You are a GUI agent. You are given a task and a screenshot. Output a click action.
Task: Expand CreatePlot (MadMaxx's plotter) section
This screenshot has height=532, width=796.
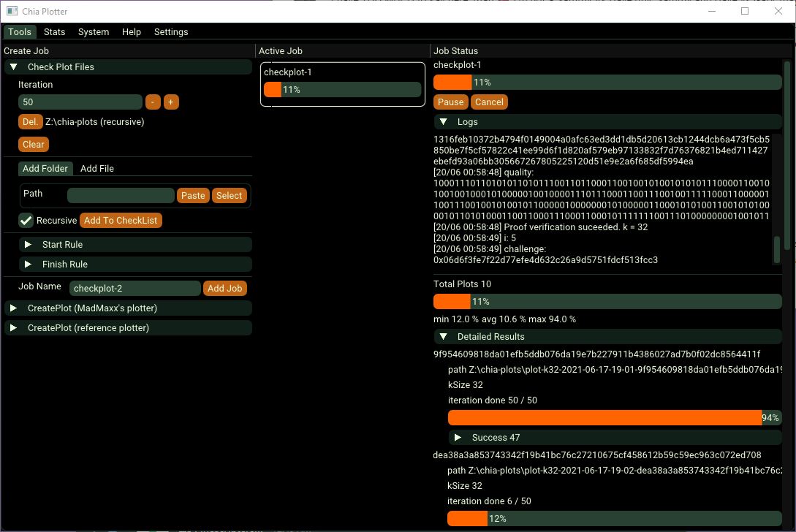coord(128,308)
